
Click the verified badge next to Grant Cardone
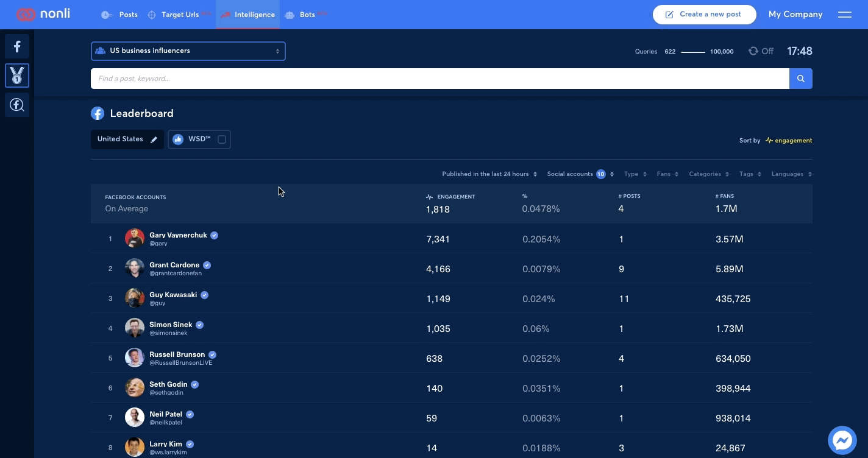tap(207, 265)
